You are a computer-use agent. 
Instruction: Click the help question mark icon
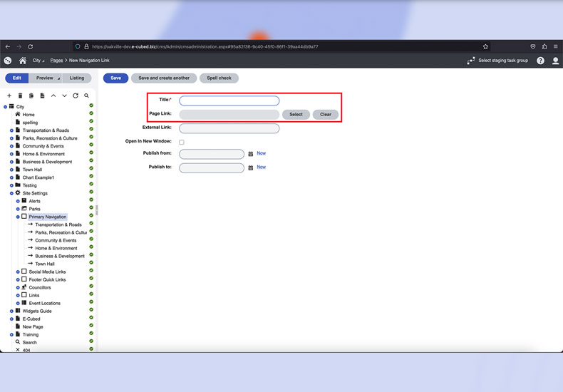pyautogui.click(x=540, y=61)
